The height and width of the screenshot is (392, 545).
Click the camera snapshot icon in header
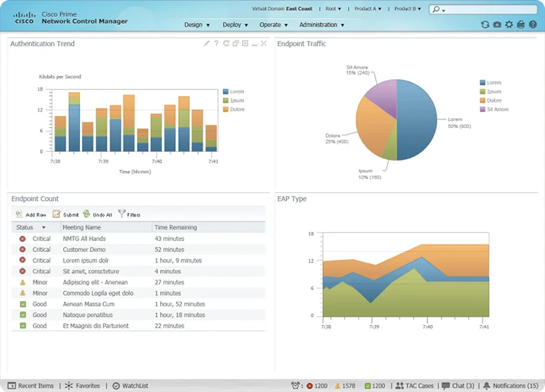[x=497, y=25]
